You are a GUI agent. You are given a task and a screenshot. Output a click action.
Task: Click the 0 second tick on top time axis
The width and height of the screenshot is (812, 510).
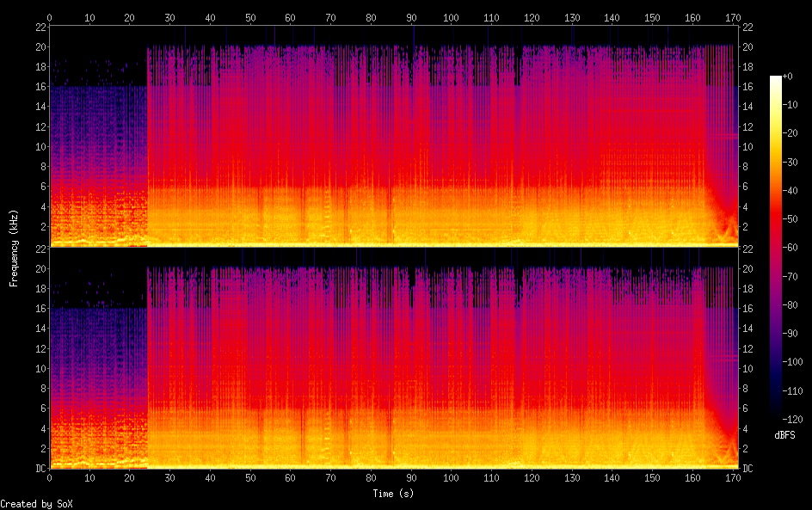pos(50,17)
